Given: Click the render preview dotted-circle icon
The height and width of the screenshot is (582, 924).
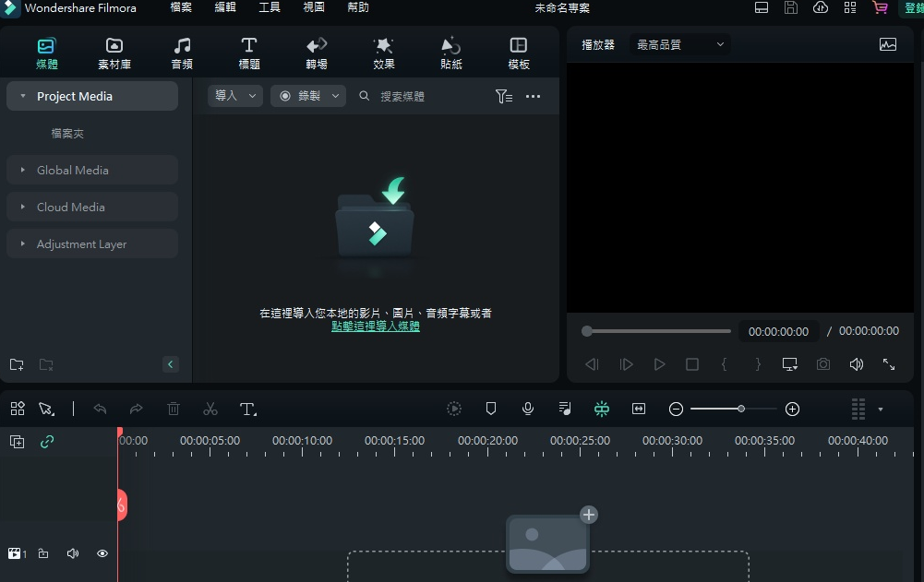Looking at the screenshot, I should click(x=454, y=409).
